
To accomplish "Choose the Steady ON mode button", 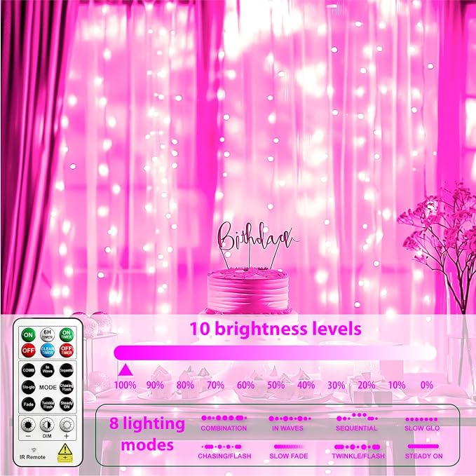I will pyautogui.click(x=67, y=404).
